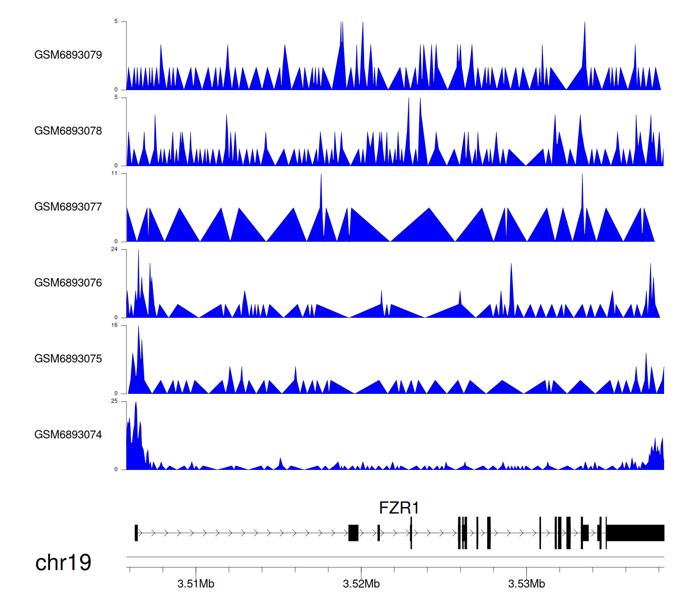Click the 3.51Mb axis position label
The image size is (700, 616).
click(196, 584)
